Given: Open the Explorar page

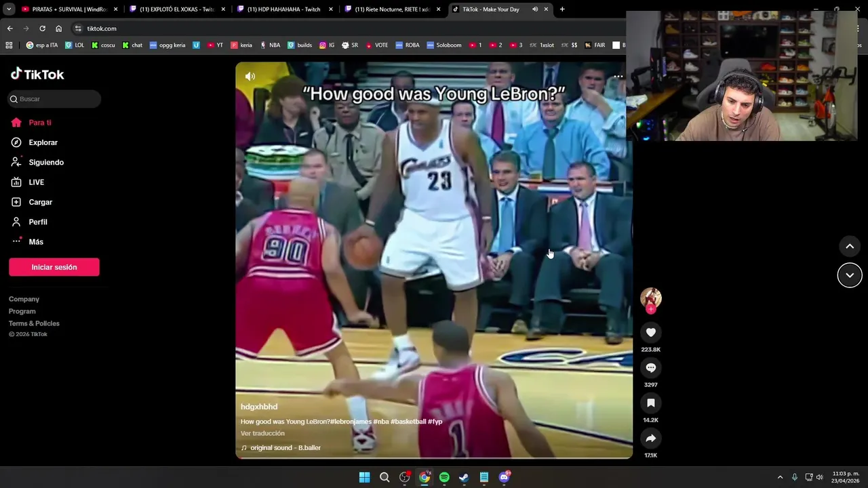Looking at the screenshot, I should coord(35,142).
